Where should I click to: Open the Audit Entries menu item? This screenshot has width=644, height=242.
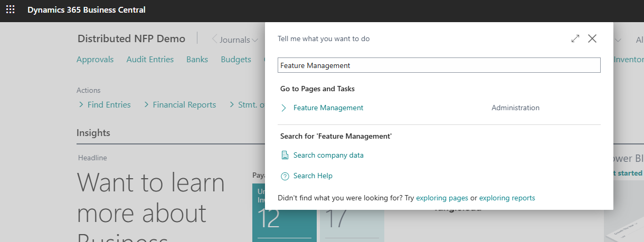[x=150, y=60]
